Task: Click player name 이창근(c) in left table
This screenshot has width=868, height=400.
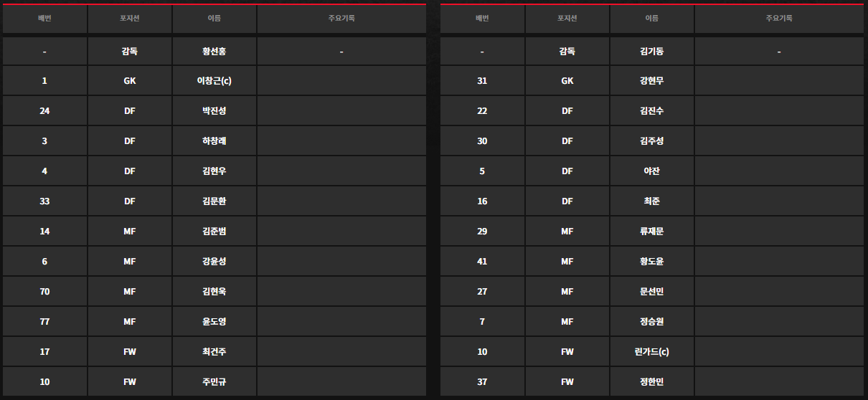Action: coord(214,81)
